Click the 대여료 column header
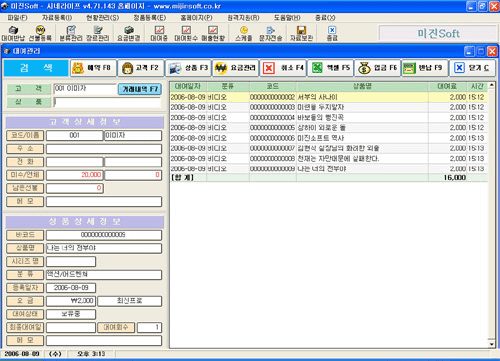500x361 pixels. tap(447, 87)
